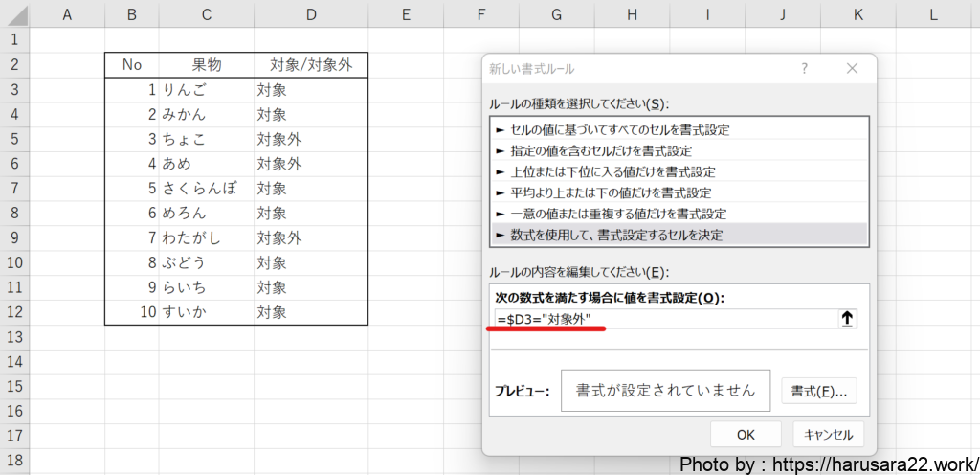This screenshot has height=475, width=980.
Task: Select cell with わたがし
Action: pos(206,238)
